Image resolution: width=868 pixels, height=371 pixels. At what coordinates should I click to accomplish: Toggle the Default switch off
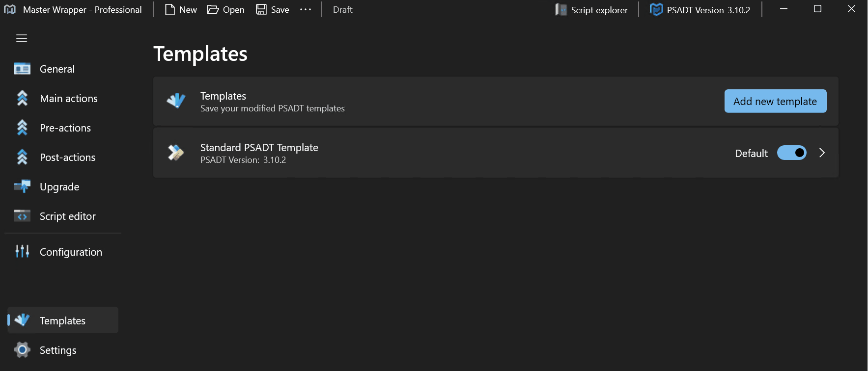tap(791, 153)
